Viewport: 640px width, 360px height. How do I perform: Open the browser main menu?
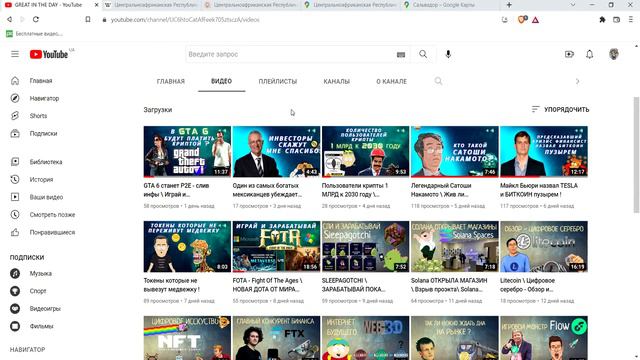631,19
